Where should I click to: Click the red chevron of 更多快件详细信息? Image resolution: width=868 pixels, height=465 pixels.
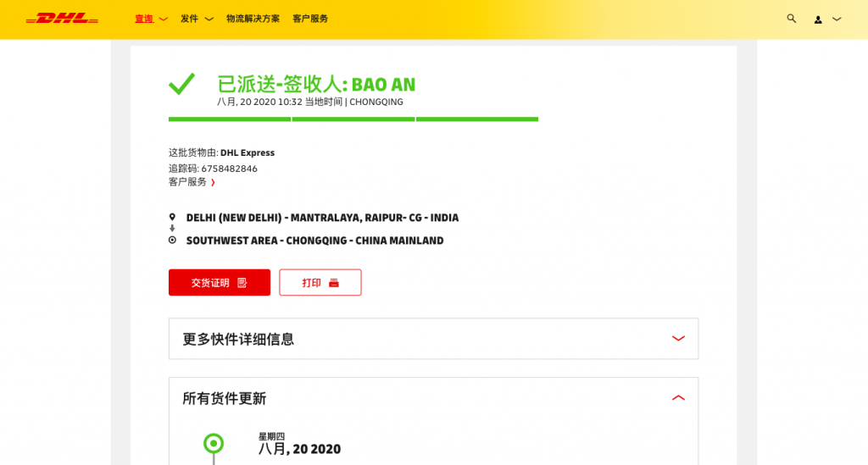[x=678, y=339]
